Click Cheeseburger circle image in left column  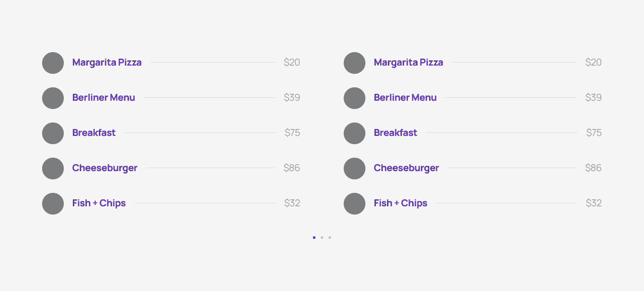pos(53,169)
